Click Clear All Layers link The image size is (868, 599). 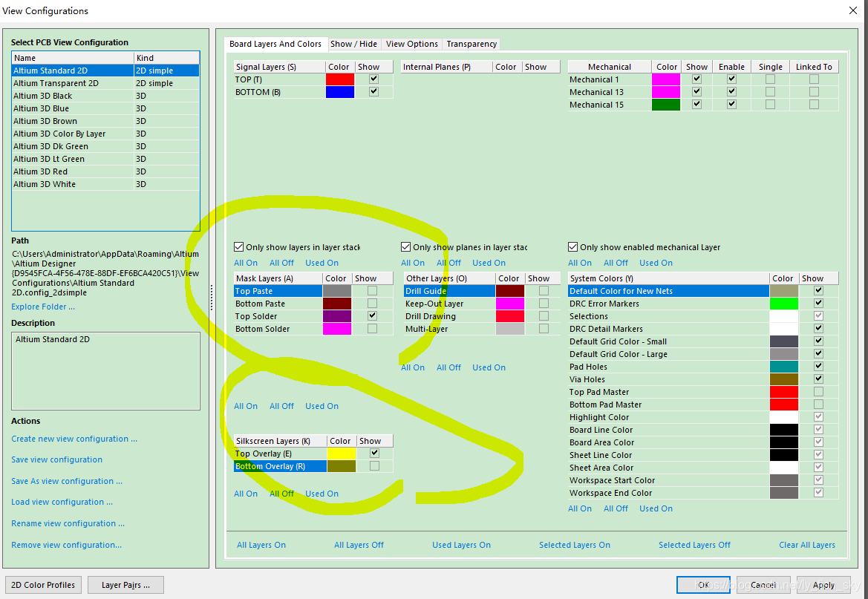[807, 545]
